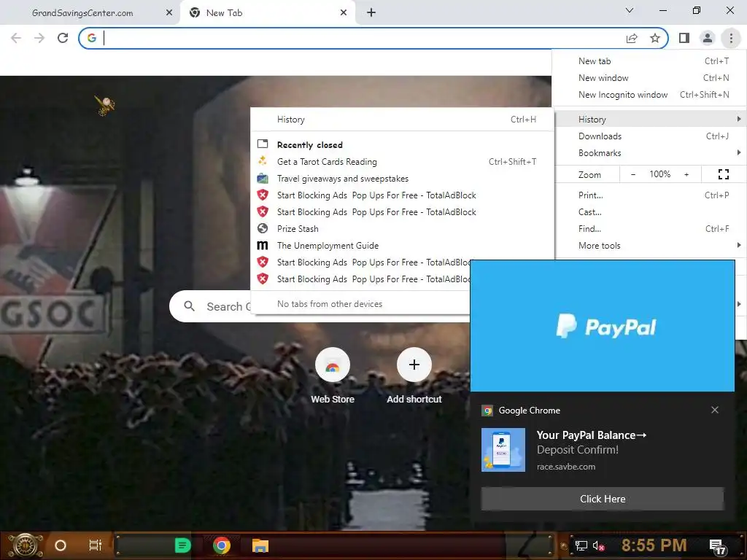Viewport: 747px width, 560px height.
Task: Click the Add shortcut plus button
Action: coord(414,365)
